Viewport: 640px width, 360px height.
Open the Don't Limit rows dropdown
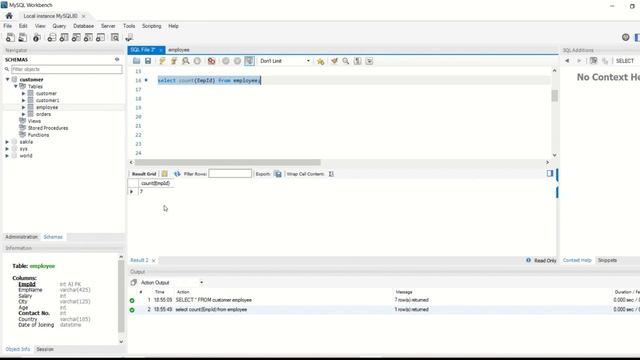[x=285, y=61]
